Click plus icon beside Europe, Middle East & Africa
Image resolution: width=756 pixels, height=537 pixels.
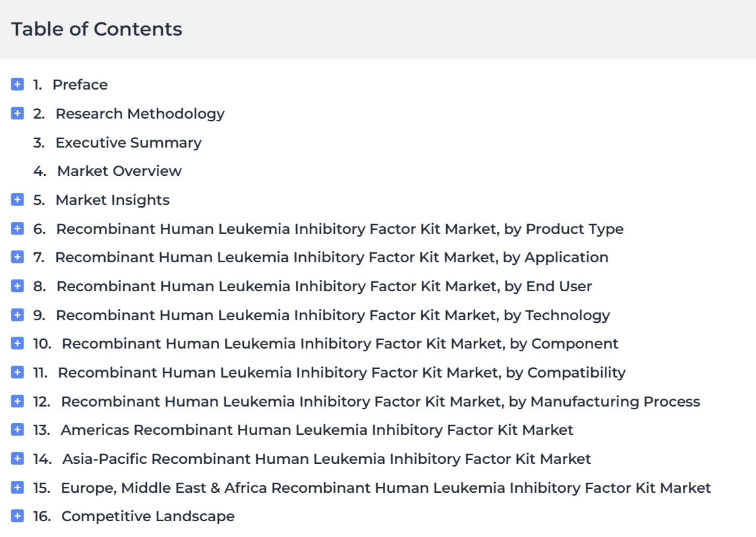click(17, 488)
